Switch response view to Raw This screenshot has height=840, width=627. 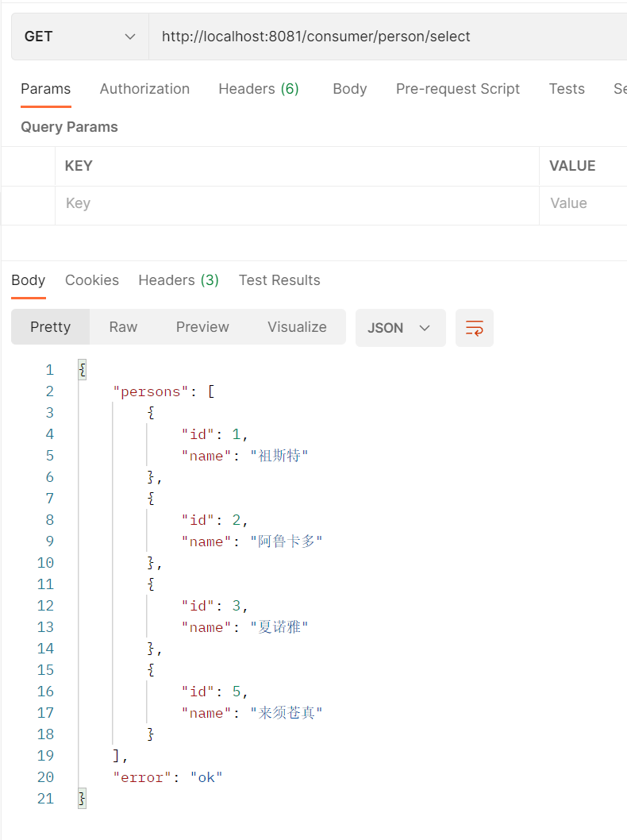click(x=123, y=327)
